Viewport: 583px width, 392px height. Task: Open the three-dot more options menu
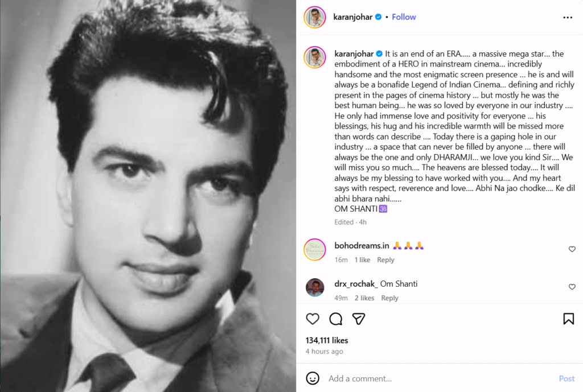point(568,18)
